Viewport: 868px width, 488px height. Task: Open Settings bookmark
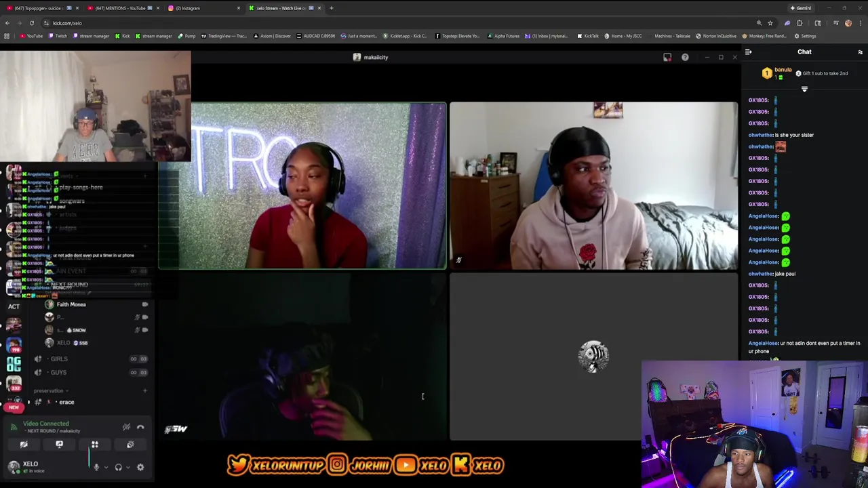pos(806,36)
